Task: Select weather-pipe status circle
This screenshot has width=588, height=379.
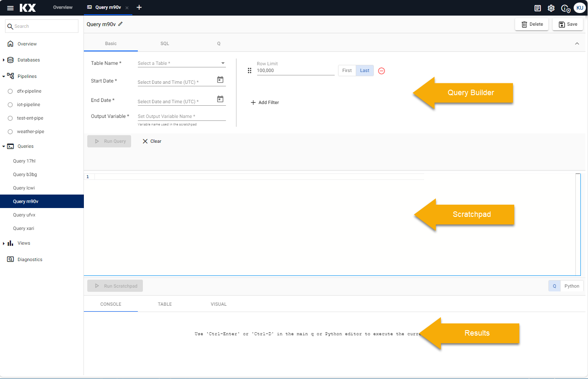Action: tap(10, 131)
